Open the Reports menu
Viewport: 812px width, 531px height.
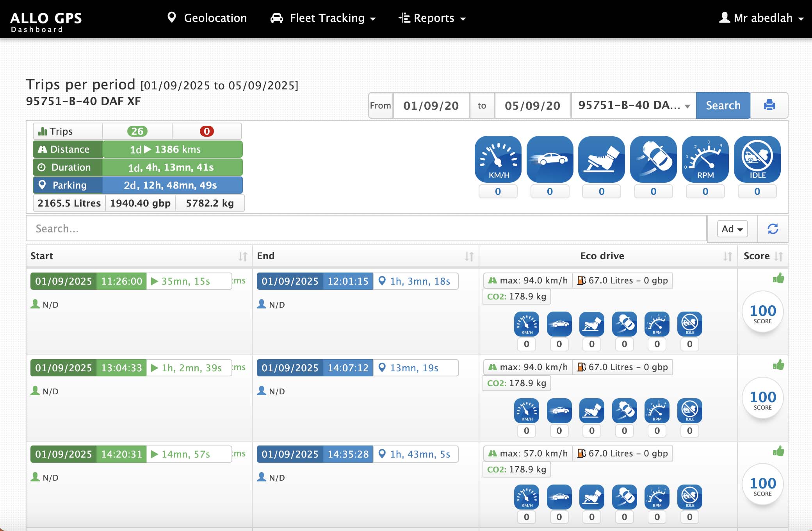point(432,18)
